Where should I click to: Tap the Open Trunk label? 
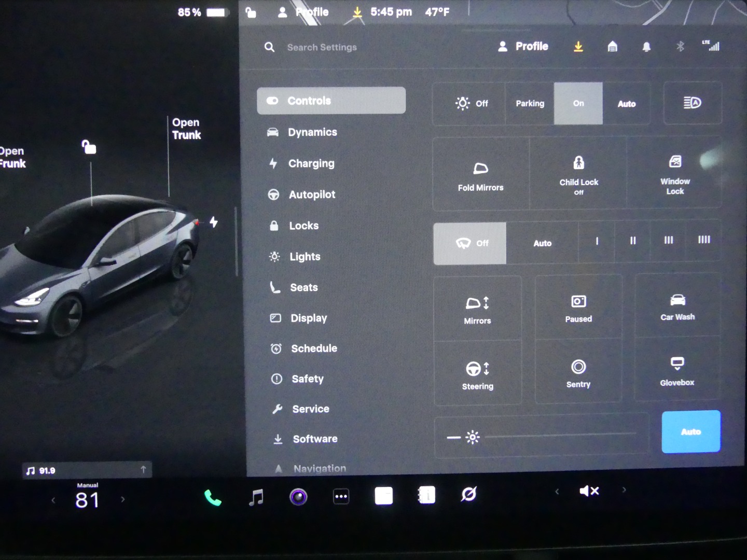tap(186, 129)
